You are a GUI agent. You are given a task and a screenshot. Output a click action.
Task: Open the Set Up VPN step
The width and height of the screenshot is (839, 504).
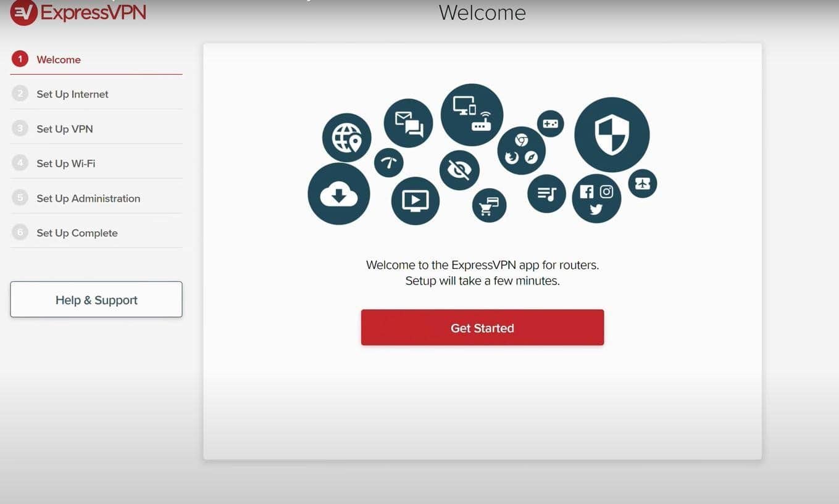[x=96, y=129]
